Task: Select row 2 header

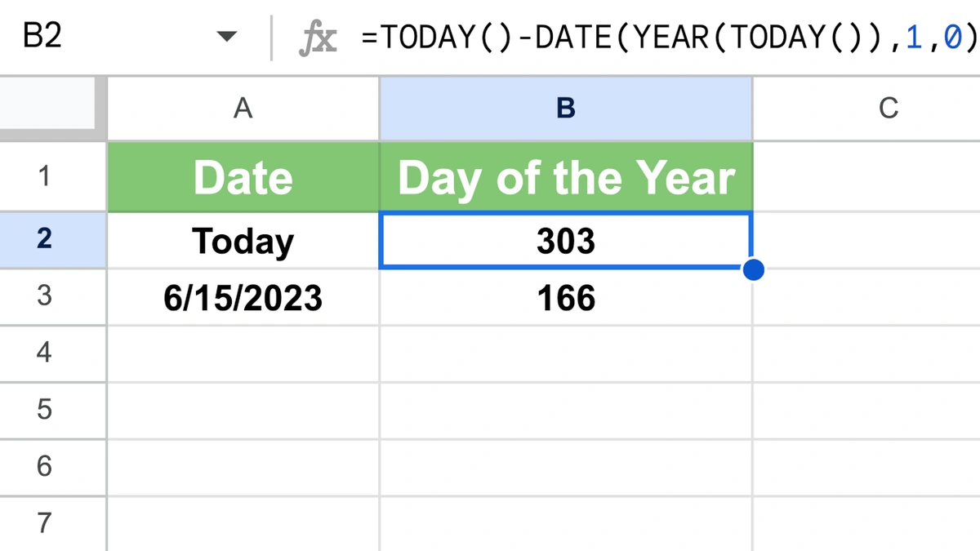Action: (44, 239)
